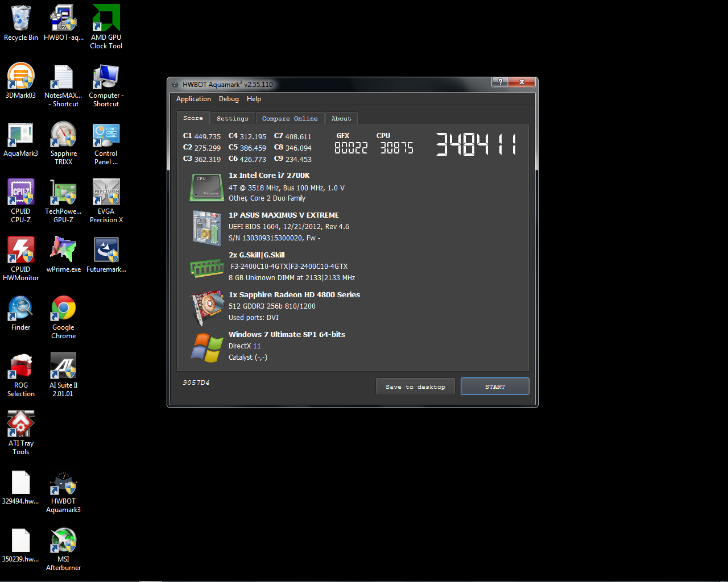Viewport: 728px width, 582px height.
Task: Click 'UEFI BIOS 1604, 12/21/2012, Rev 4.6' line
Action: point(289,227)
